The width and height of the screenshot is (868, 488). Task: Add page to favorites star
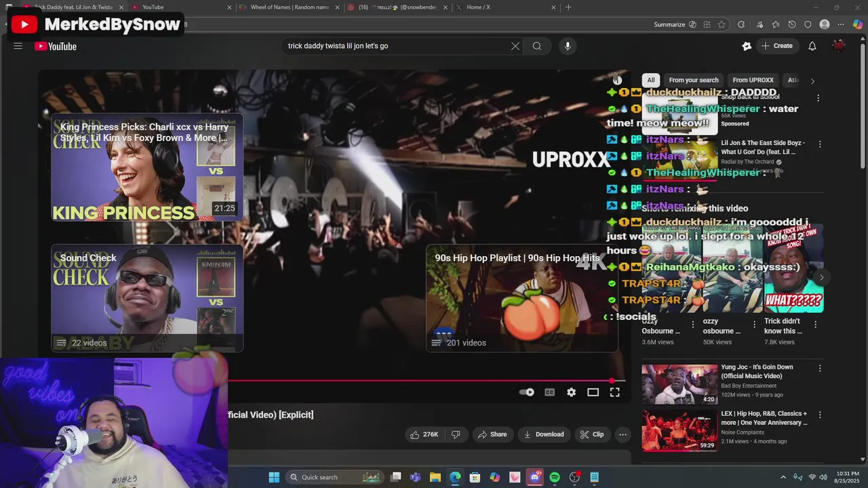pyautogui.click(x=722, y=24)
